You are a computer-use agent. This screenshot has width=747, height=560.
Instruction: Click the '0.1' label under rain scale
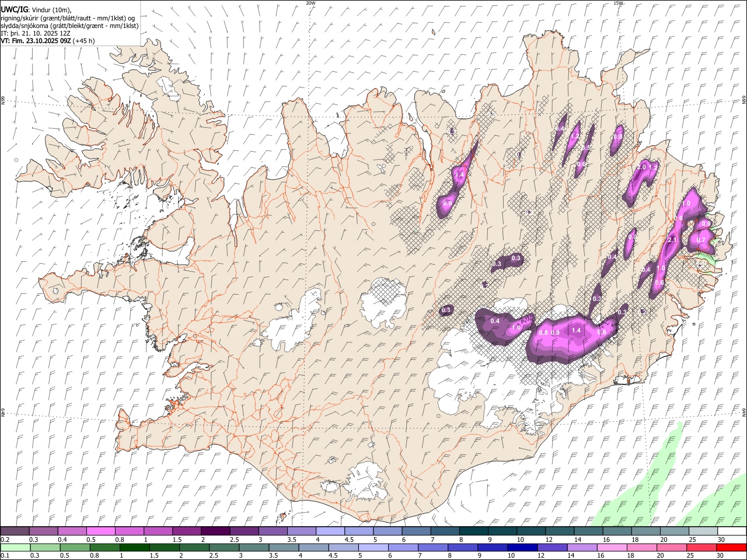5,555
